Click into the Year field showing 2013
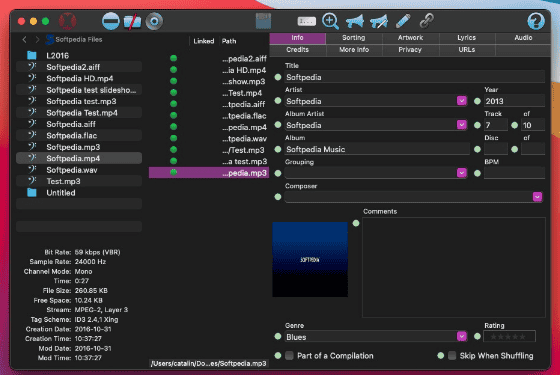560x375 pixels. 514,101
